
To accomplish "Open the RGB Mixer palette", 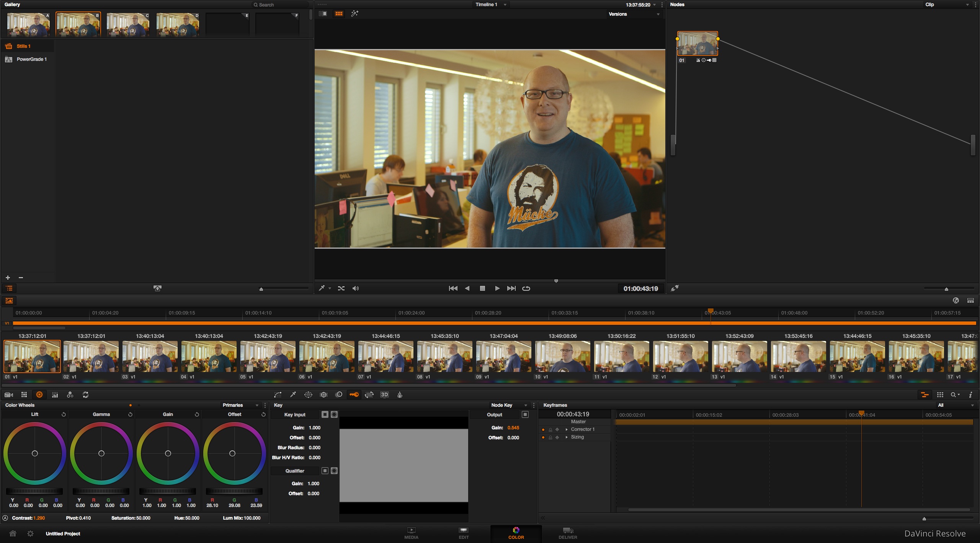I will coord(70,395).
